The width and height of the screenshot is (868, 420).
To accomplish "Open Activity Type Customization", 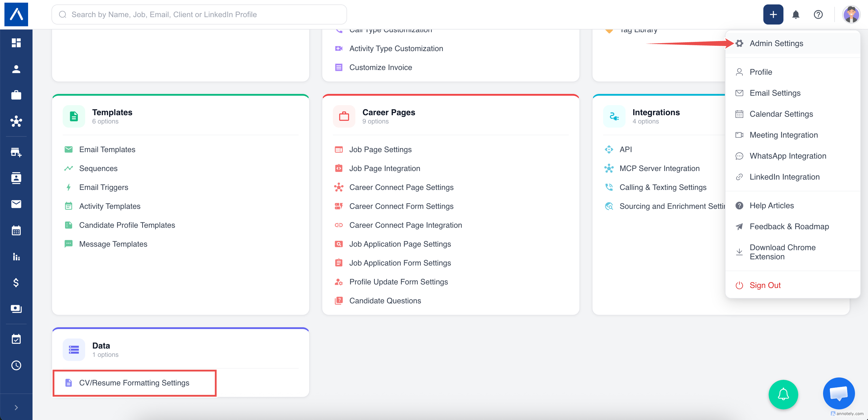I will click(x=396, y=48).
